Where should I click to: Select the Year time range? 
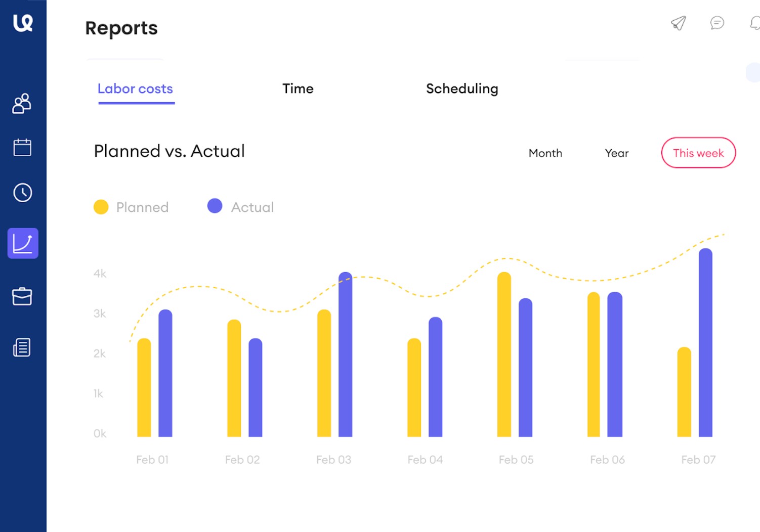617,153
